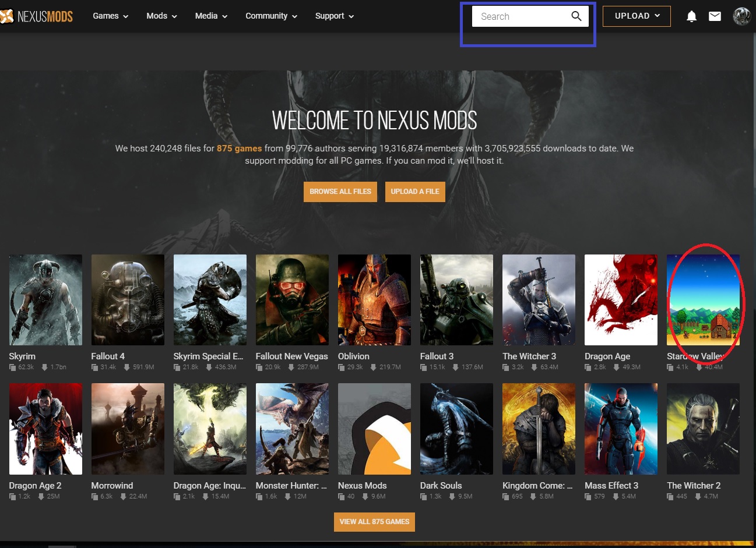Open the Mass Effect 3 cover
The height and width of the screenshot is (548, 756).
(621, 429)
